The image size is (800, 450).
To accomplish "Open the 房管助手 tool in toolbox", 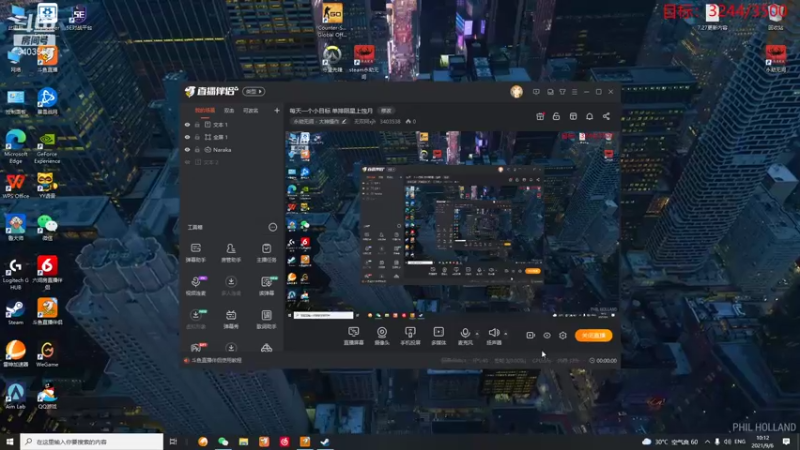I will coord(231,253).
